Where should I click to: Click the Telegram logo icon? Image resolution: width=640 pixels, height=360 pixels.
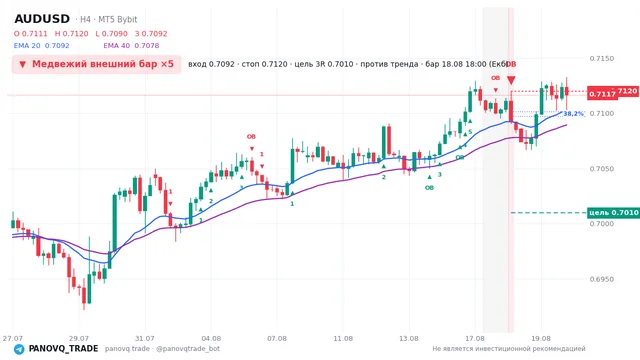click(x=19, y=349)
